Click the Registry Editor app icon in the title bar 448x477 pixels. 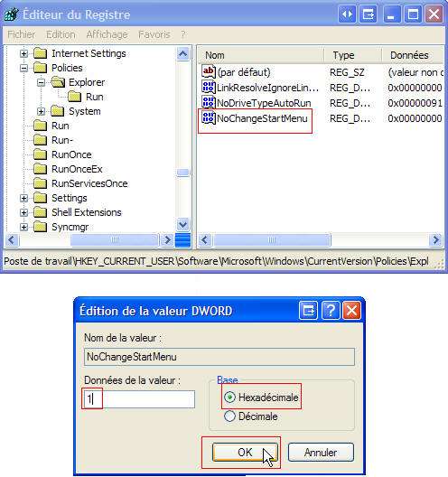pyautogui.click(x=11, y=14)
